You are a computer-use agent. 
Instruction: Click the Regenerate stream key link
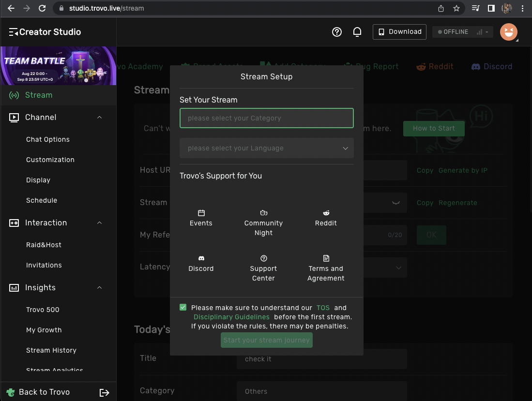(x=458, y=203)
